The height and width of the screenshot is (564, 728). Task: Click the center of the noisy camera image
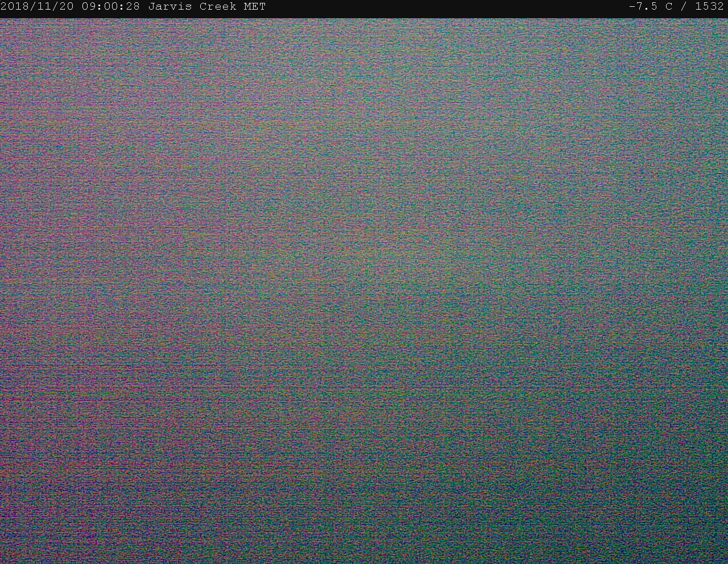pyautogui.click(x=364, y=291)
